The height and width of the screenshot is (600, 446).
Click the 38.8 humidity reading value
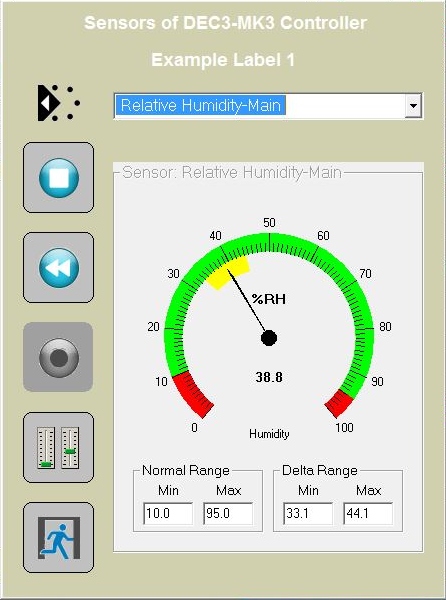coord(269,377)
